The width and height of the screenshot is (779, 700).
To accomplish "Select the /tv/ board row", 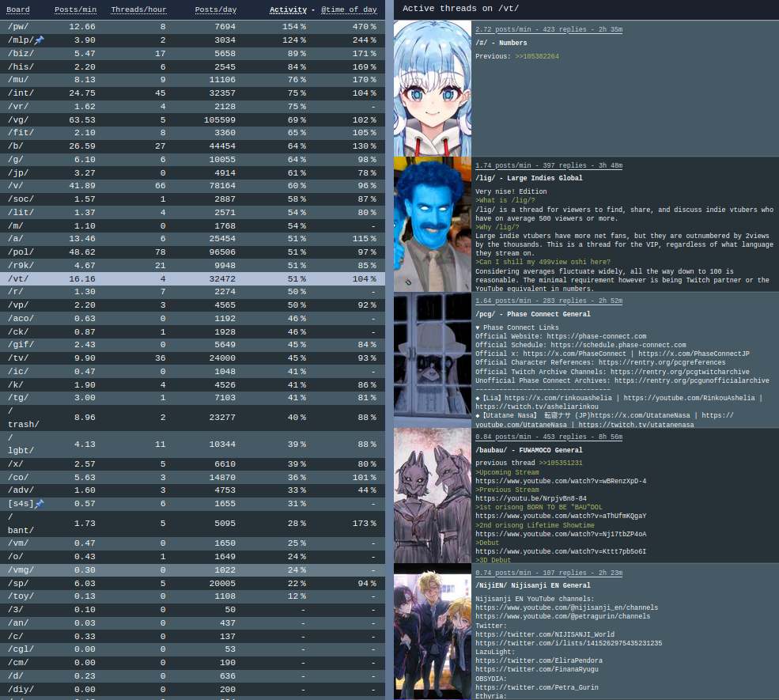I will coord(192,358).
